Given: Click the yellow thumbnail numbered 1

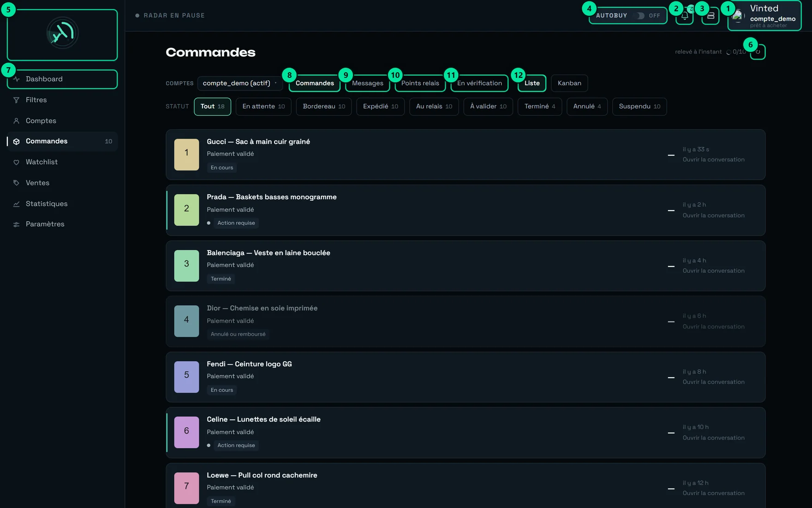Looking at the screenshot, I should tap(186, 155).
